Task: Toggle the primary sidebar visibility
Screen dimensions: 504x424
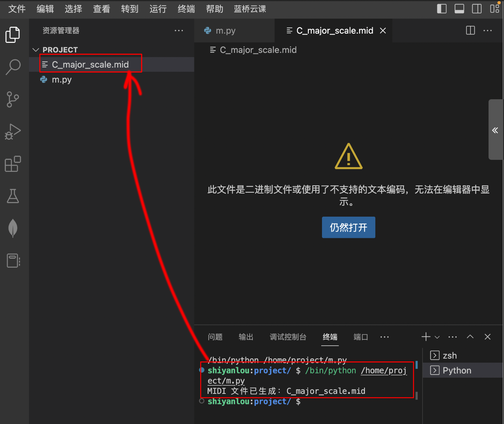Action: pos(441,8)
